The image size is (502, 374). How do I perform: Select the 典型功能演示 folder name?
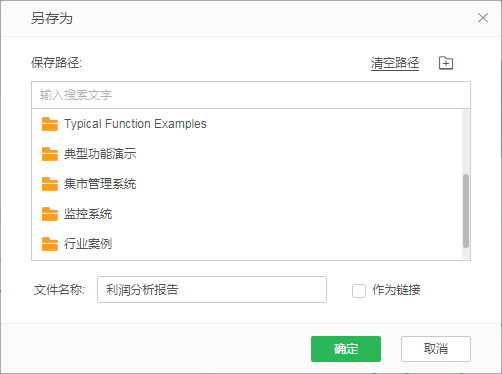(100, 154)
